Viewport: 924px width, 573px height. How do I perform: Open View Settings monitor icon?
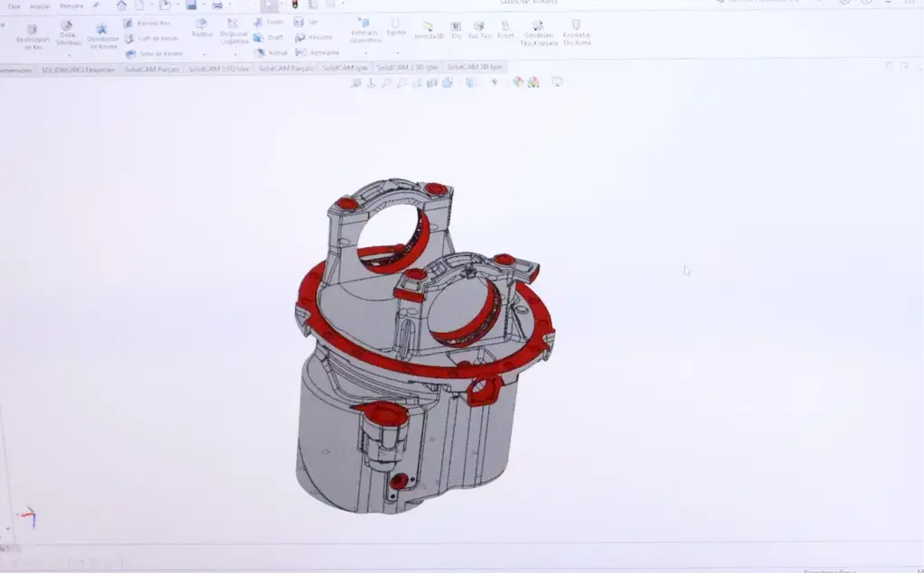557,82
